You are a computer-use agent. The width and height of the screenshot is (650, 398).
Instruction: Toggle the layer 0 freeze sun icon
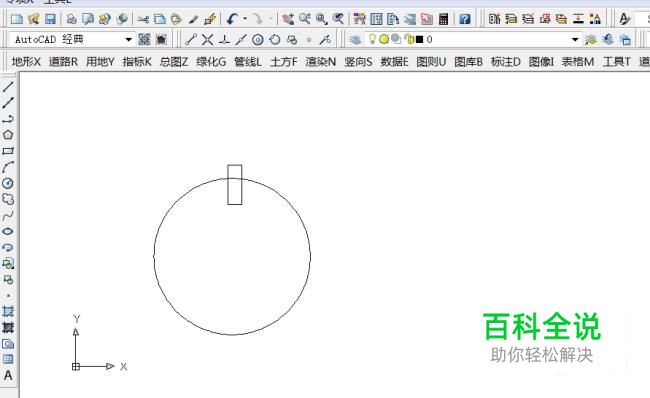[x=384, y=39]
